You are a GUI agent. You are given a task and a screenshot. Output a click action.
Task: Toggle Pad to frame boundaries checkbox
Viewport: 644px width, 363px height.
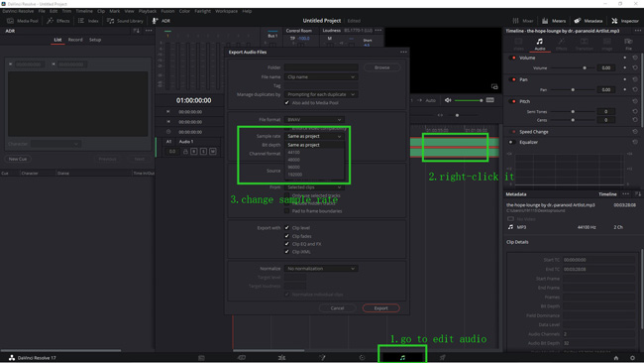286,211
